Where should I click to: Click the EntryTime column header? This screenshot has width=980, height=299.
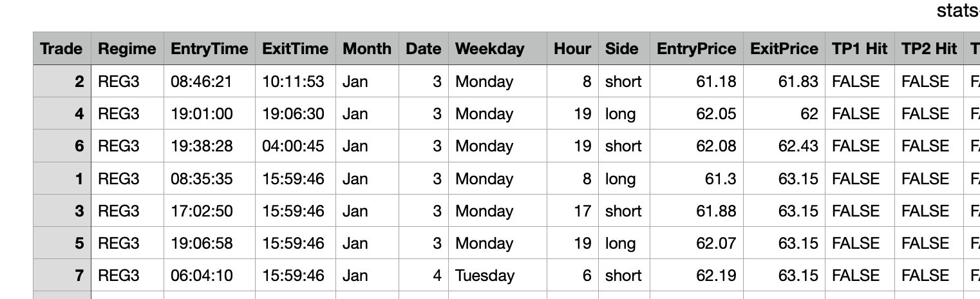[209, 49]
